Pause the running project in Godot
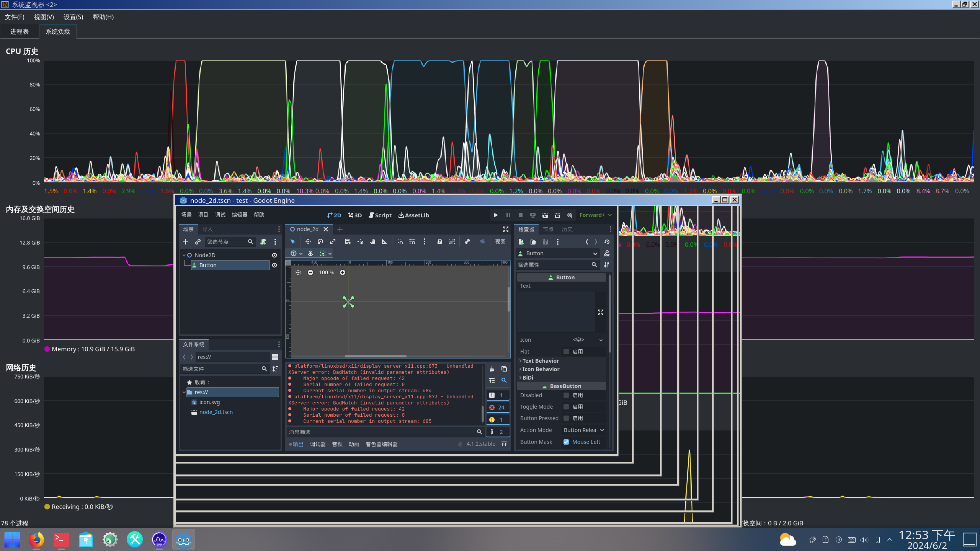Screen dimensions: 980x551 pos(508,215)
